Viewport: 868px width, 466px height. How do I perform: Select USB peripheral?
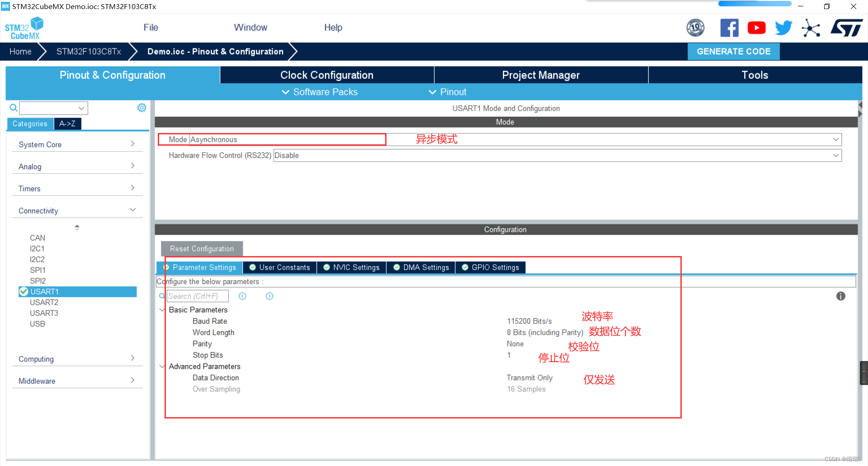click(x=38, y=324)
